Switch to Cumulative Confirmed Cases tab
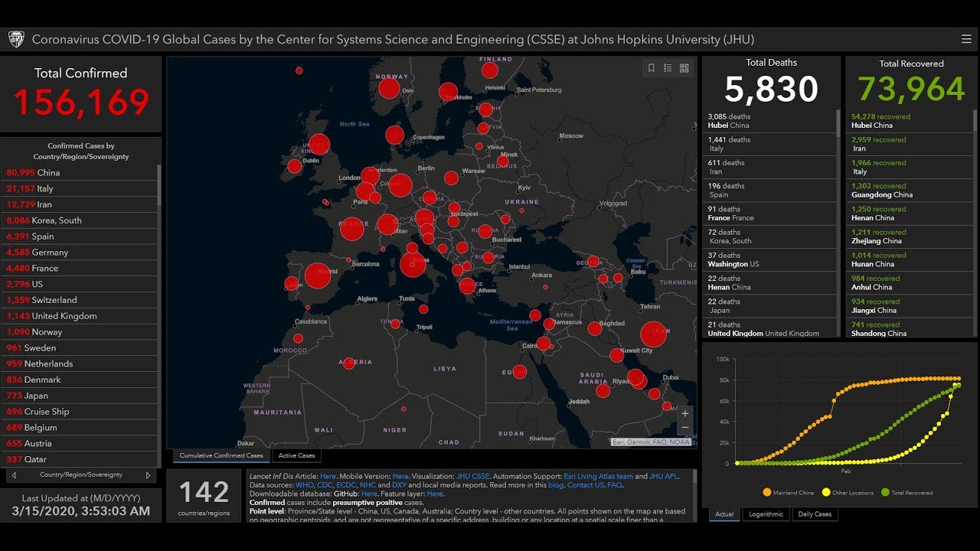 tap(221, 455)
